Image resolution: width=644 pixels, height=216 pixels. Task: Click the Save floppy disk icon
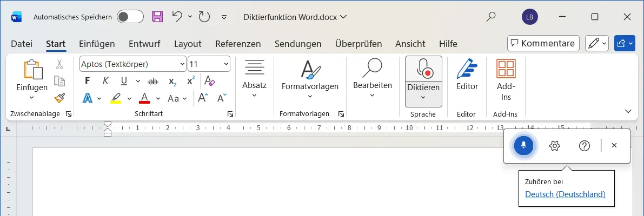click(157, 17)
